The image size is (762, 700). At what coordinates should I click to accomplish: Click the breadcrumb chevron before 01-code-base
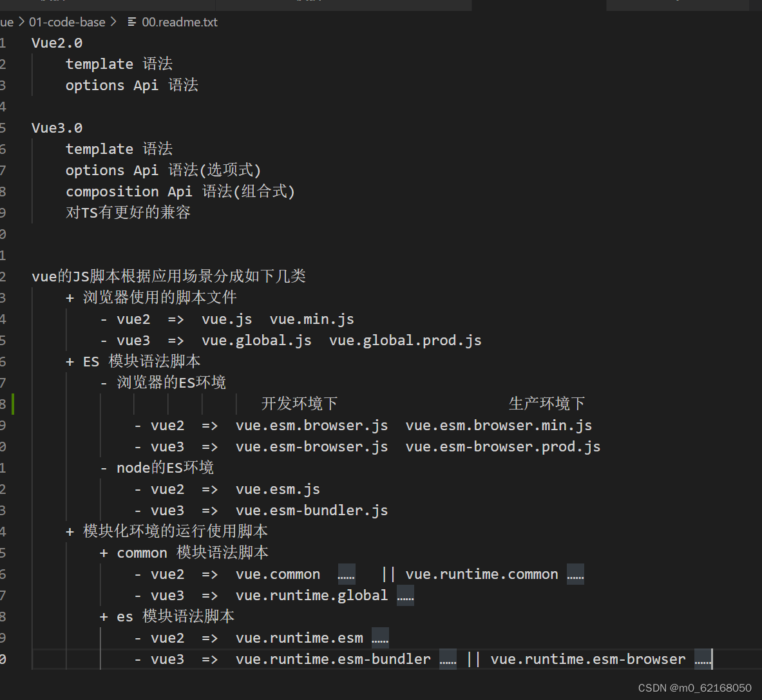(21, 22)
